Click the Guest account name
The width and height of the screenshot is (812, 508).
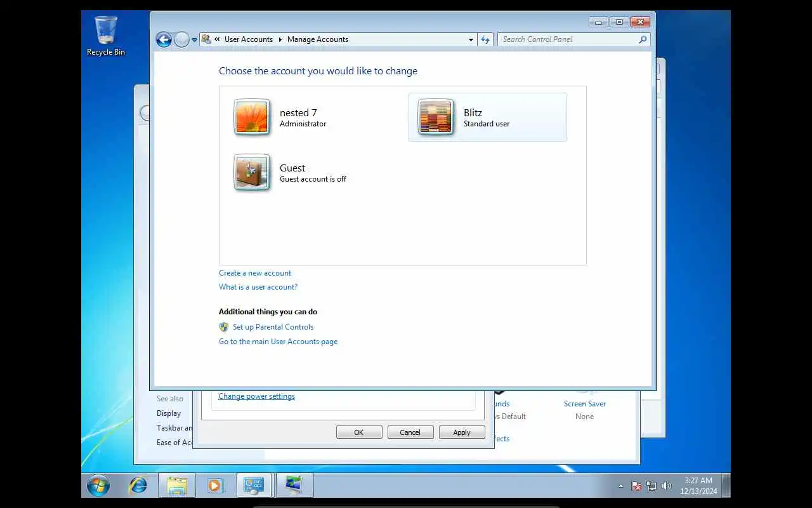292,168
